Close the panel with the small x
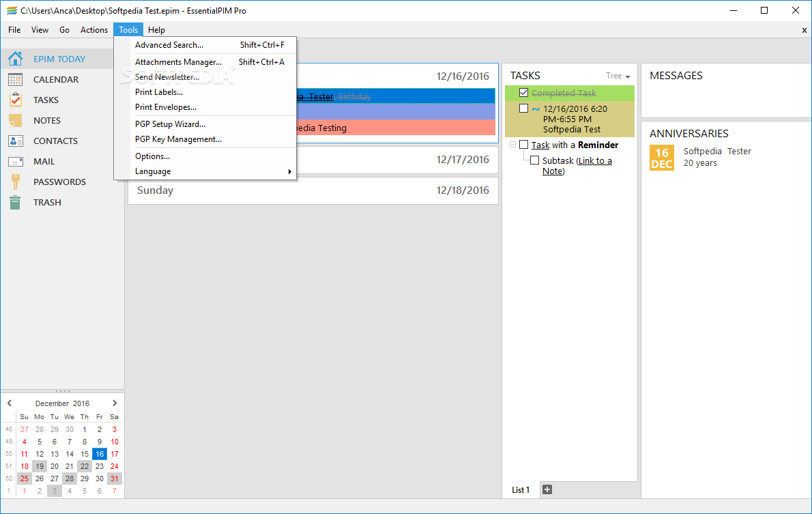This screenshot has width=812, height=514. point(804,30)
